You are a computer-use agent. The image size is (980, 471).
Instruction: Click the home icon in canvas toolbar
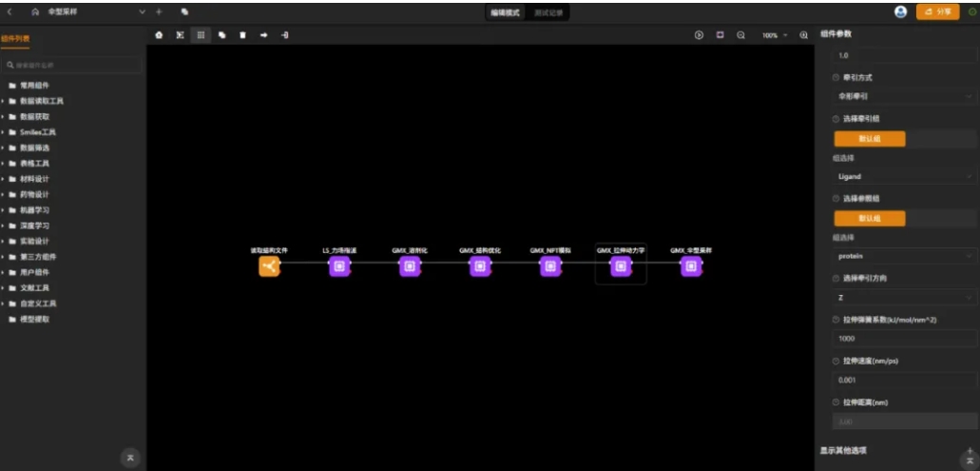(x=160, y=35)
